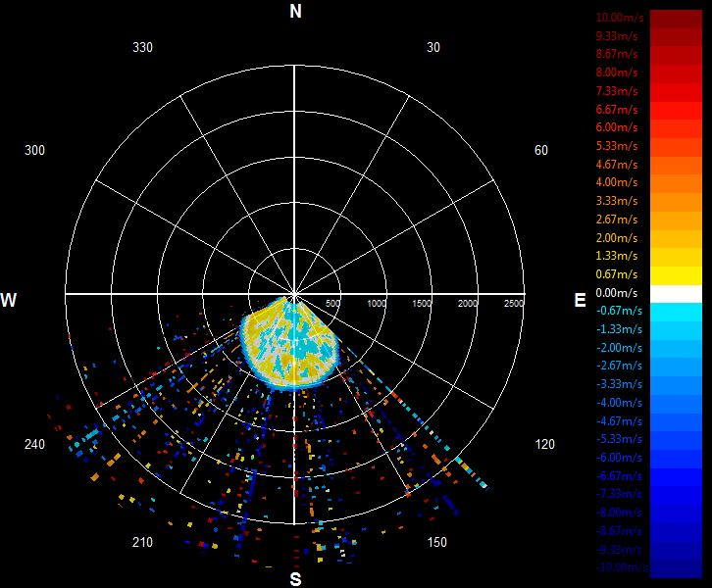Pick the cyan swatch beside -0.67m/s
The width and height of the screenshot is (712, 588).
coord(676,313)
